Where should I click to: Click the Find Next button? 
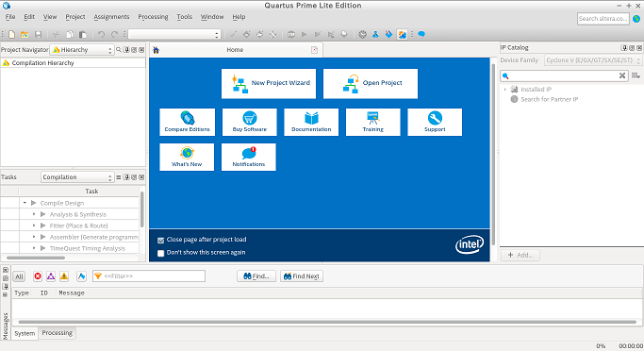302,276
